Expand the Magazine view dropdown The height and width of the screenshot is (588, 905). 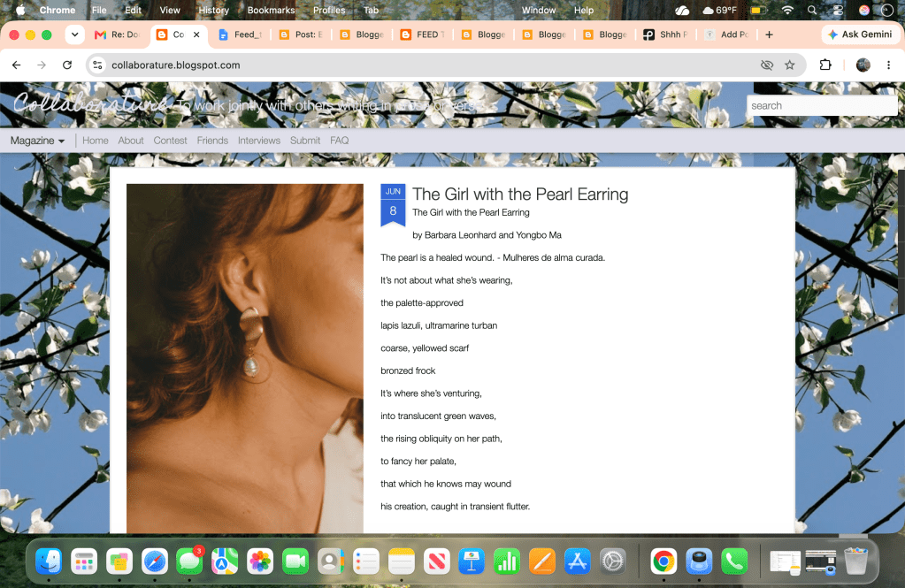coord(37,141)
